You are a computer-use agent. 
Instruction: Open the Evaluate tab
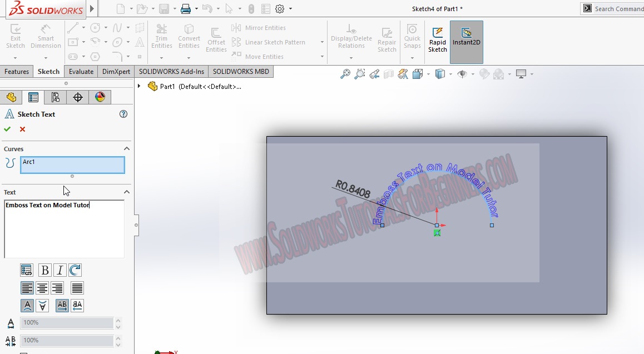[81, 71]
